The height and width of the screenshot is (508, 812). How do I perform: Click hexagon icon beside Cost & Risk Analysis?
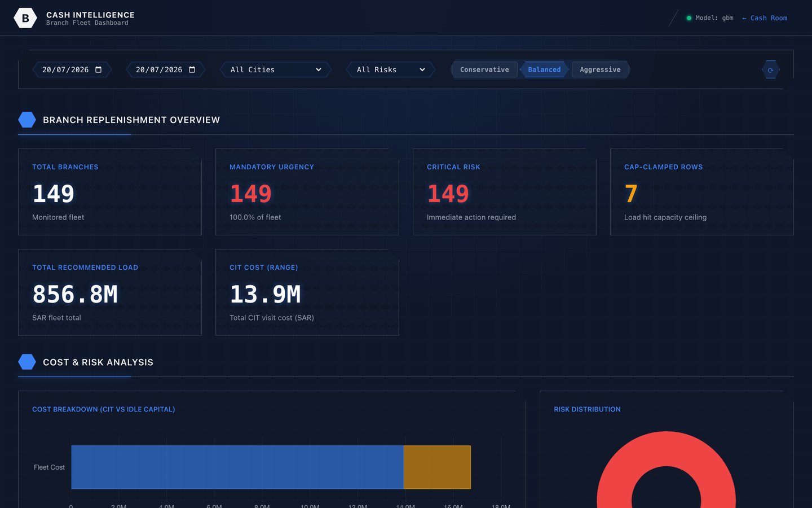(x=27, y=362)
